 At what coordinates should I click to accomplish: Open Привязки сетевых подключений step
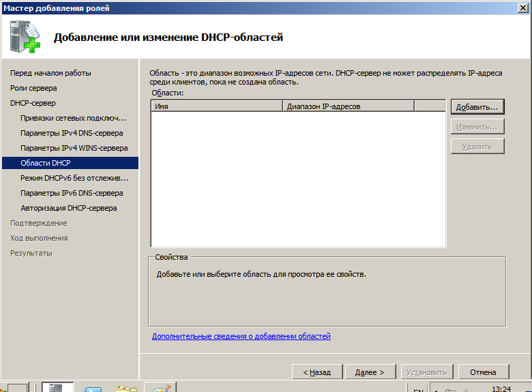tap(73, 118)
